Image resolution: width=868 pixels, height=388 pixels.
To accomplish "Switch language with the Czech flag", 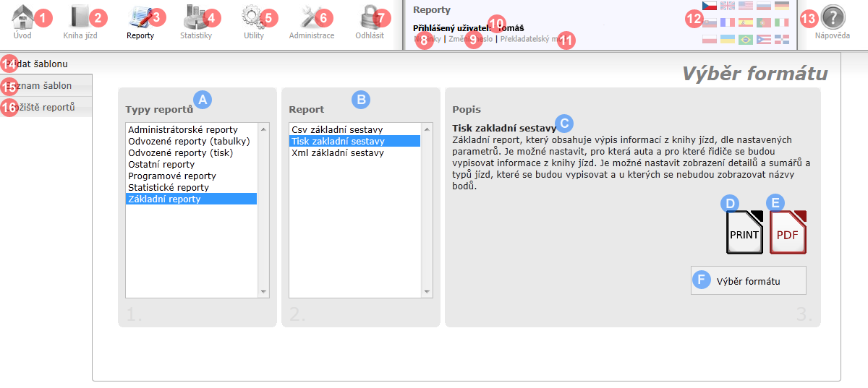I will tap(710, 6).
